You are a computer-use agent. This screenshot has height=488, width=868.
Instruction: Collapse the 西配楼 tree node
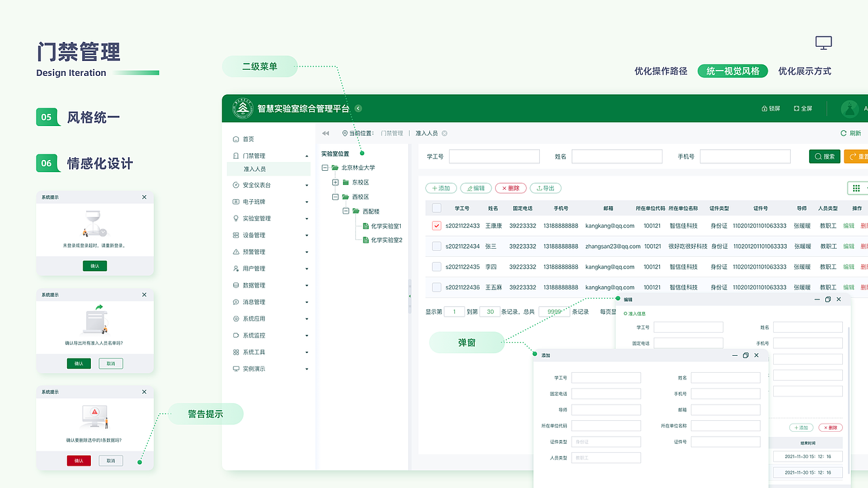[x=346, y=211]
